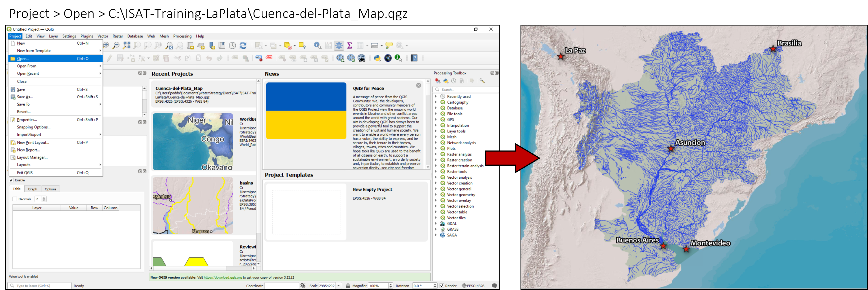This screenshot has height=290, width=868.
Task: Open the Python Console icon
Action: (377, 58)
